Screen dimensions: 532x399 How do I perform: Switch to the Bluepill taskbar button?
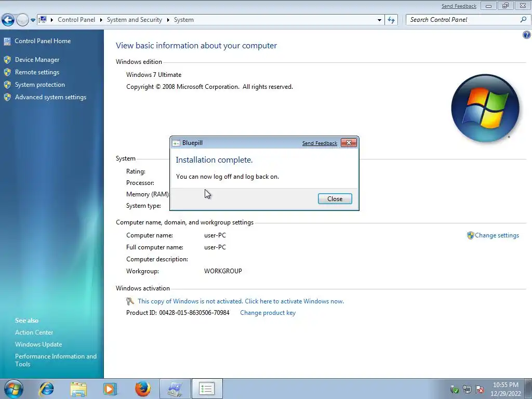[x=207, y=389]
